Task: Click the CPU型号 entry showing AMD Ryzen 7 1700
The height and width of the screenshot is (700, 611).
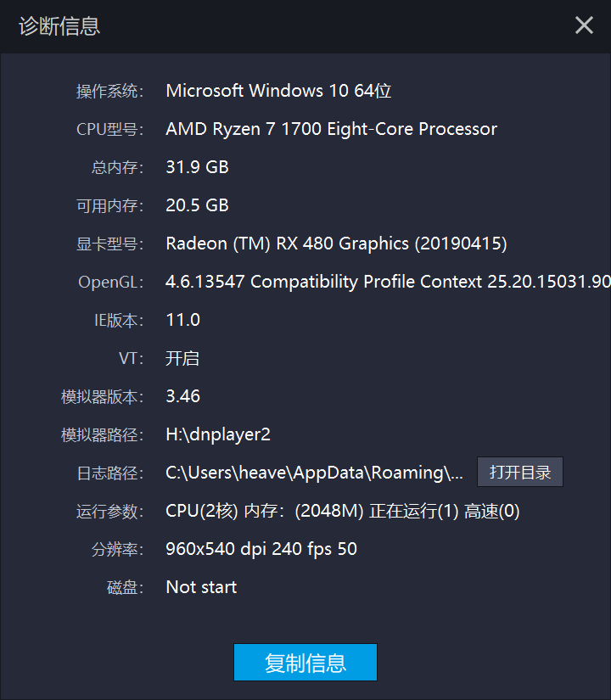Action: 331,129
